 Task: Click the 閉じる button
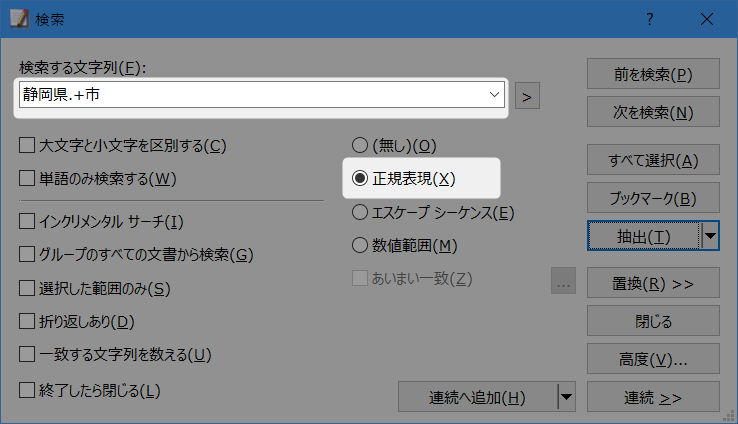(x=653, y=321)
